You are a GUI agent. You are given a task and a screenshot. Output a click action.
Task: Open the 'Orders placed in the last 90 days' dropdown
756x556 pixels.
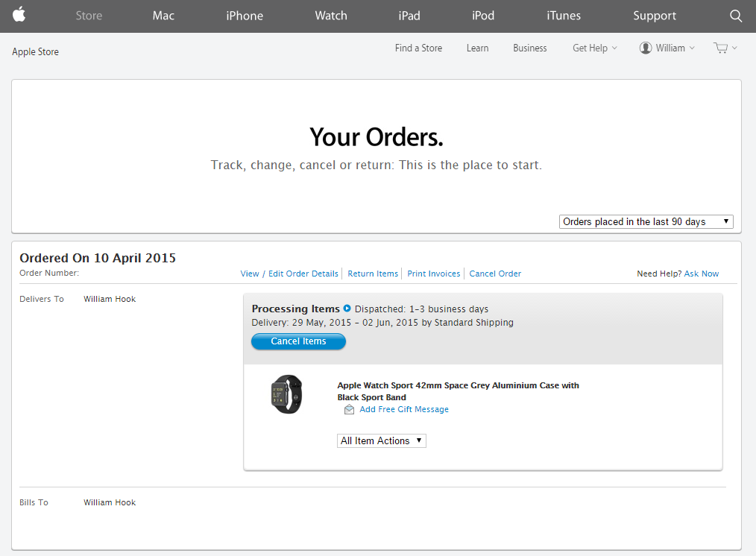[646, 221]
